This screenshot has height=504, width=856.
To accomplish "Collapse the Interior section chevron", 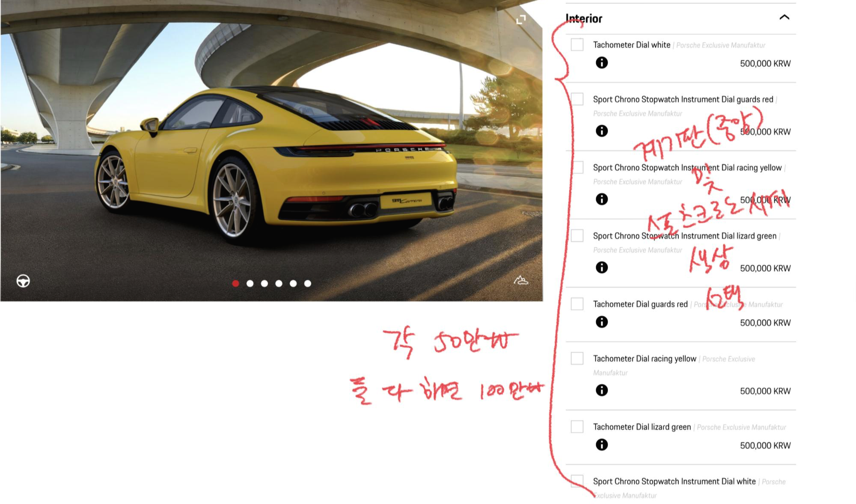I will tap(784, 18).
